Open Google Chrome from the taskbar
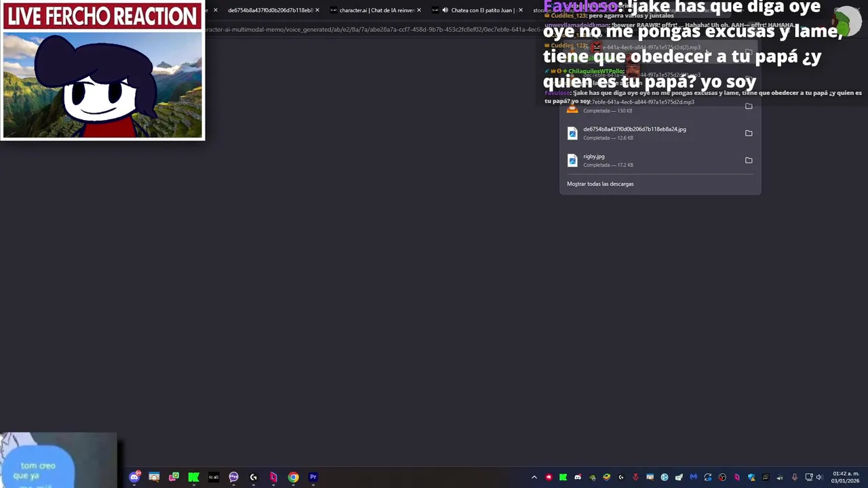Screen dimensions: 868x488 (293, 477)
